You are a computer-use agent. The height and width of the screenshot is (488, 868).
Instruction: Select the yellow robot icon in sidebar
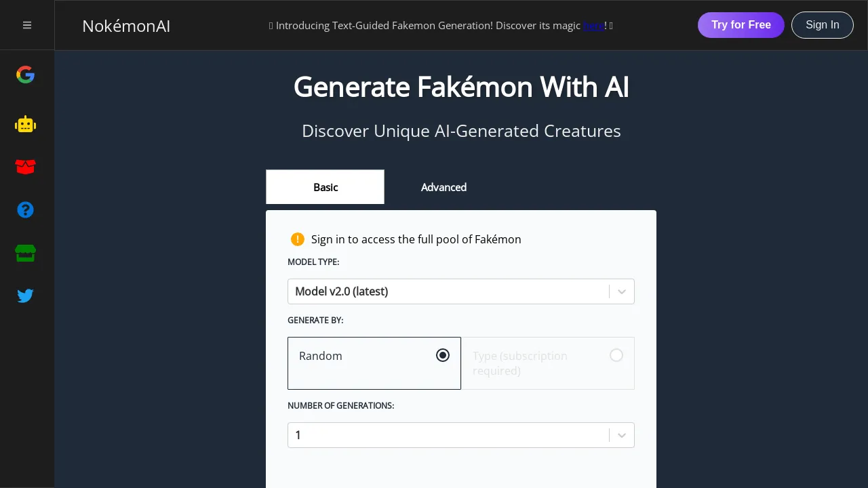tap(25, 124)
